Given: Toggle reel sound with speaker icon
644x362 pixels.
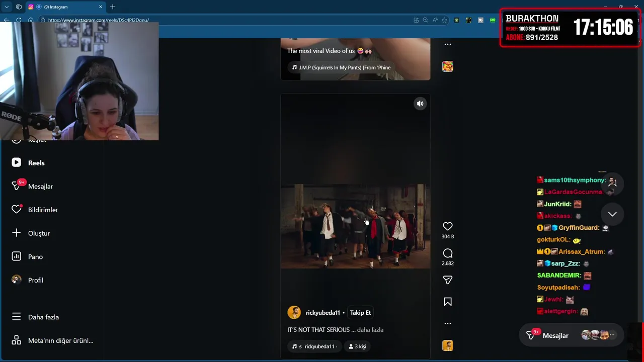Looking at the screenshot, I should pos(420,104).
